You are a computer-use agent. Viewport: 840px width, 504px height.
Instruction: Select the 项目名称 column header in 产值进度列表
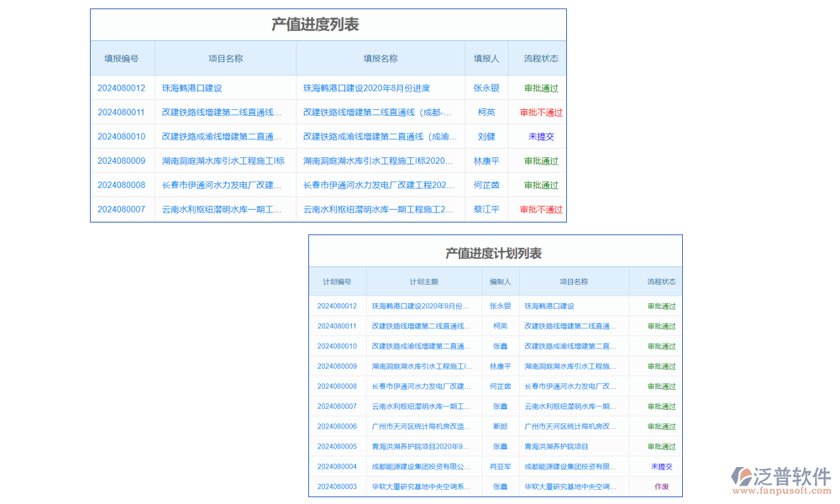click(x=223, y=58)
